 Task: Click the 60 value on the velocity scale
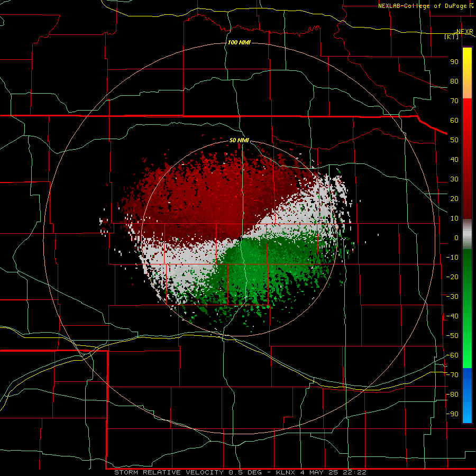454,120
